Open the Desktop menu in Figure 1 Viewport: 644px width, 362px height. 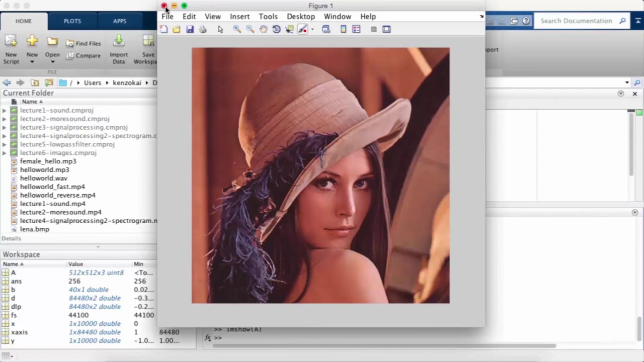pyautogui.click(x=301, y=17)
